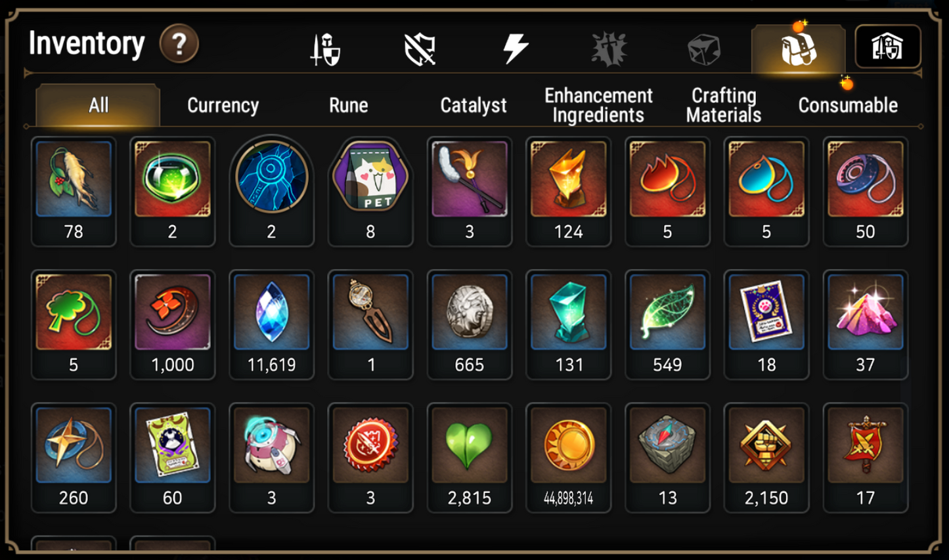Select the gold coin item showing 44,898,314
Viewport: 949px width, 560px height.
point(569,458)
